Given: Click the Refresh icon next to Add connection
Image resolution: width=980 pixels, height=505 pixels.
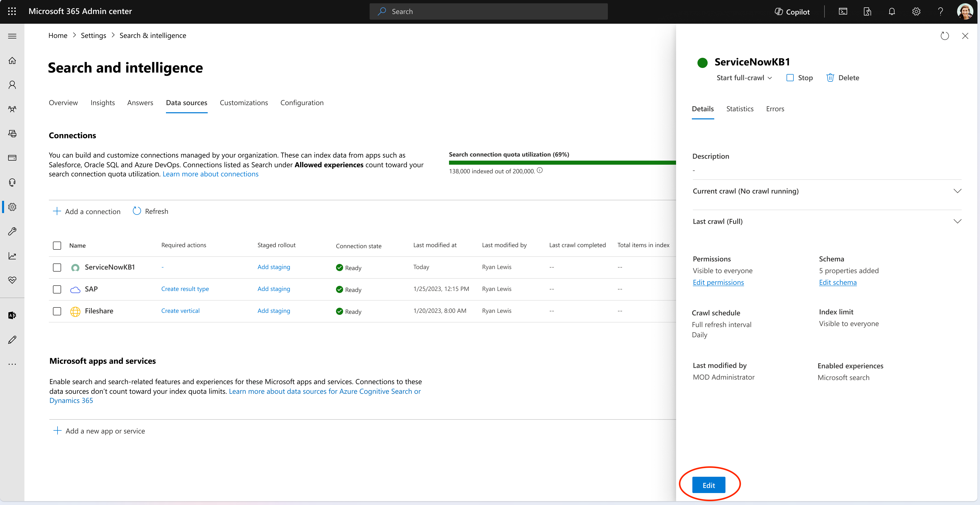Looking at the screenshot, I should 135,211.
